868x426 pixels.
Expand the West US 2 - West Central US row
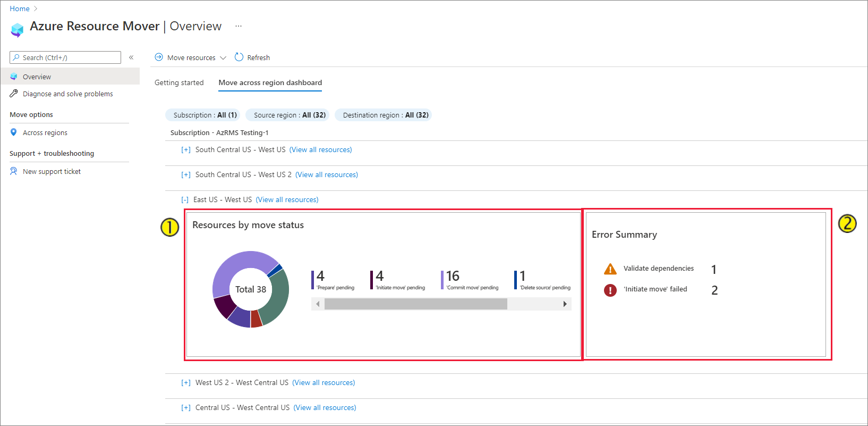click(x=186, y=383)
